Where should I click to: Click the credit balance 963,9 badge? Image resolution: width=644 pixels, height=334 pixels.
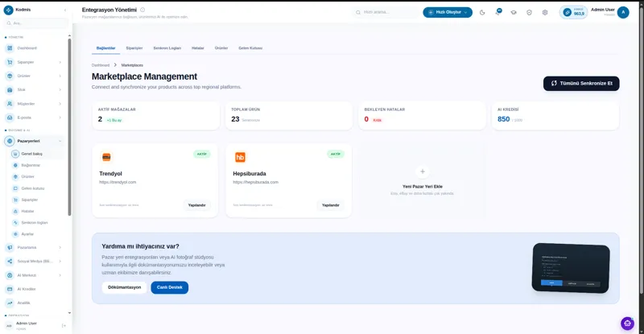point(573,12)
